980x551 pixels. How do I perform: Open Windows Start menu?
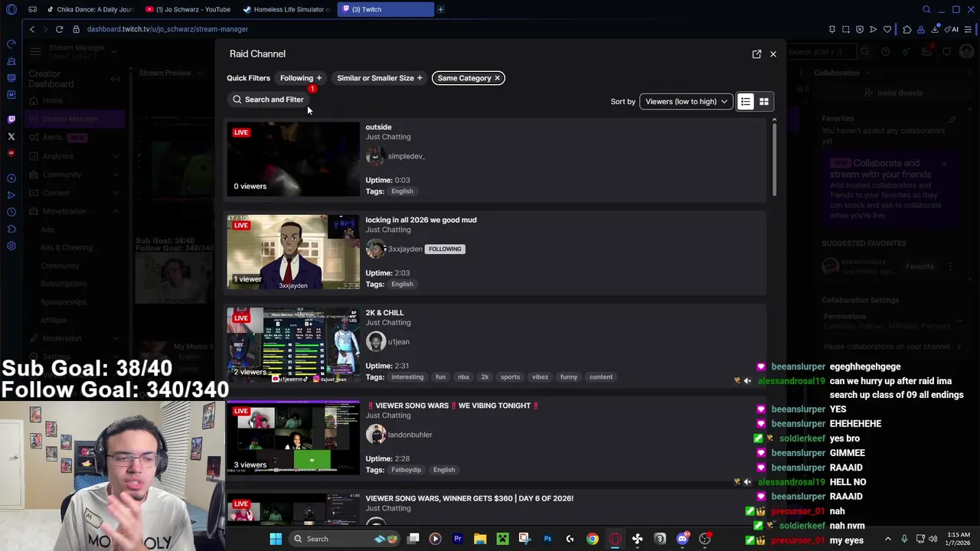tap(276, 539)
